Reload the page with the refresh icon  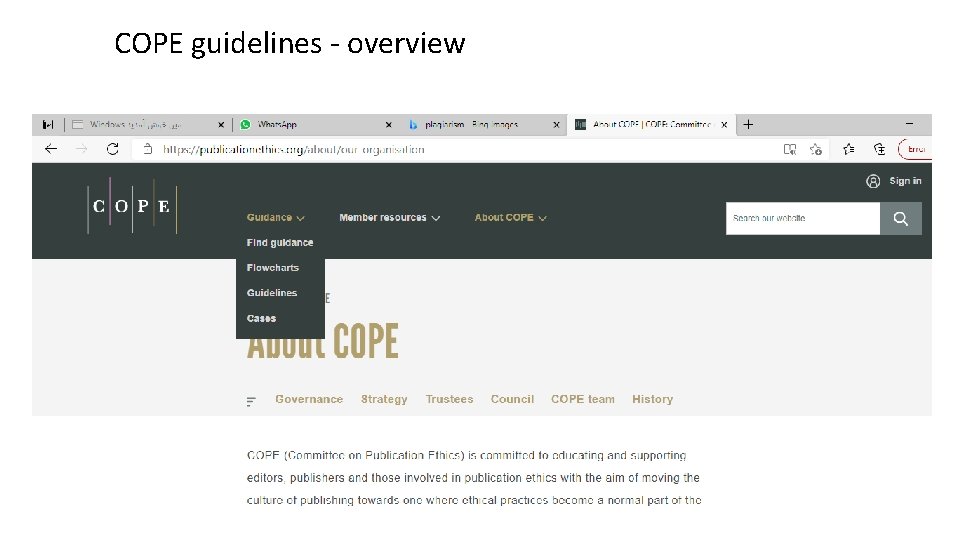[113, 149]
